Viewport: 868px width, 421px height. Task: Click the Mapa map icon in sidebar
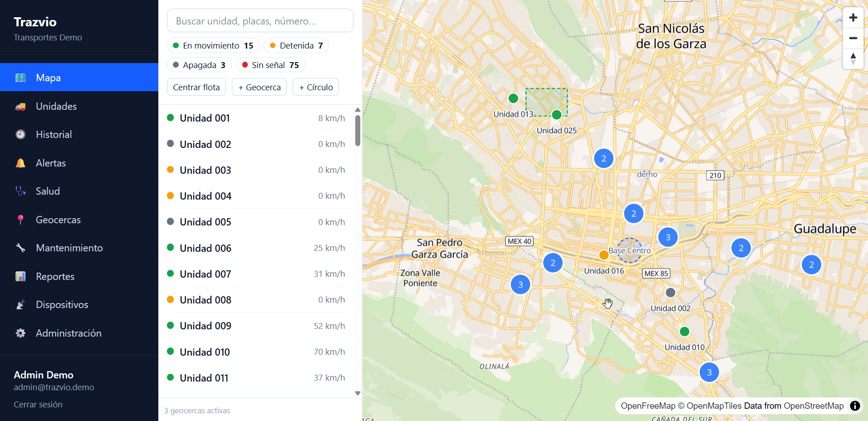tap(20, 78)
